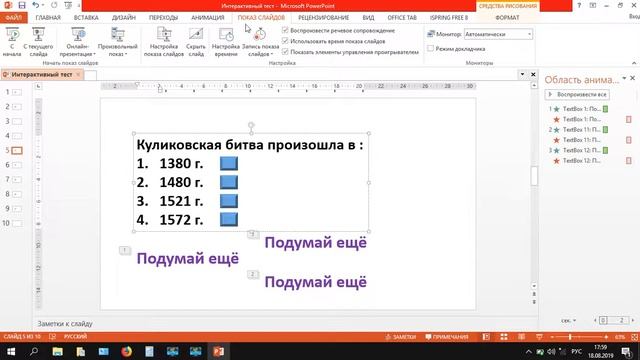Open ВИД tab
Screen dimensions: 640x360
tap(368, 18)
